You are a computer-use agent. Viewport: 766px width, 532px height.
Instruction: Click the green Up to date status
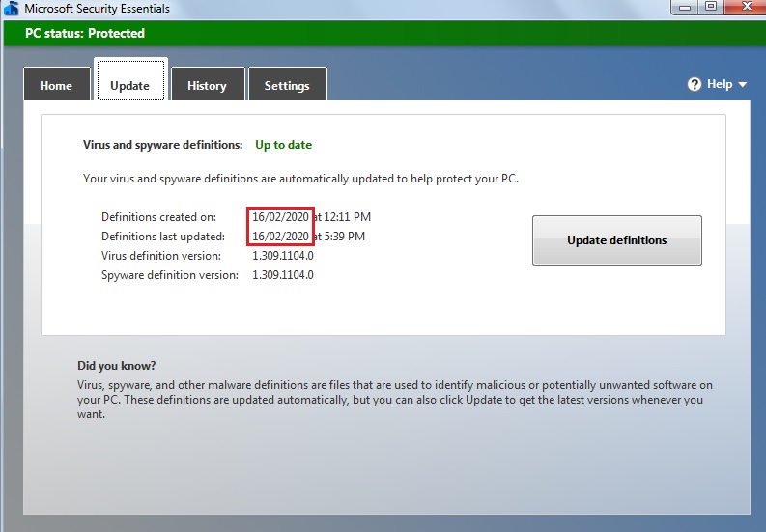pos(283,145)
